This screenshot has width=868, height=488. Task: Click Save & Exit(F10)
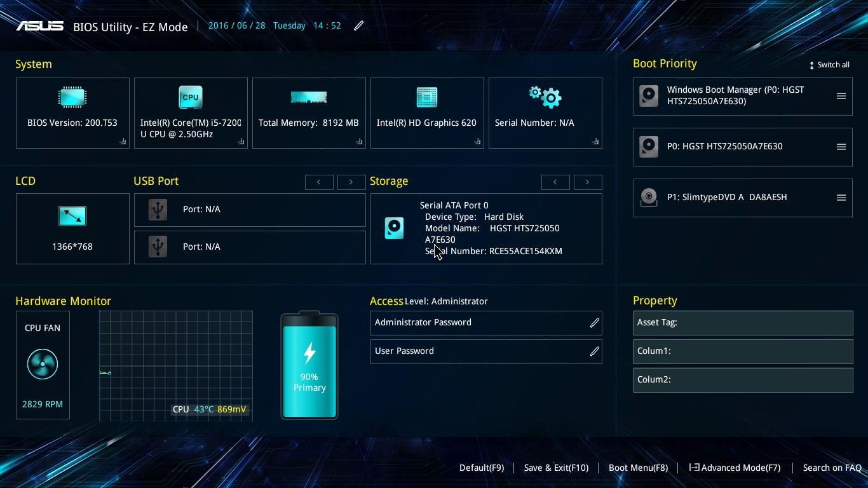pyautogui.click(x=556, y=468)
